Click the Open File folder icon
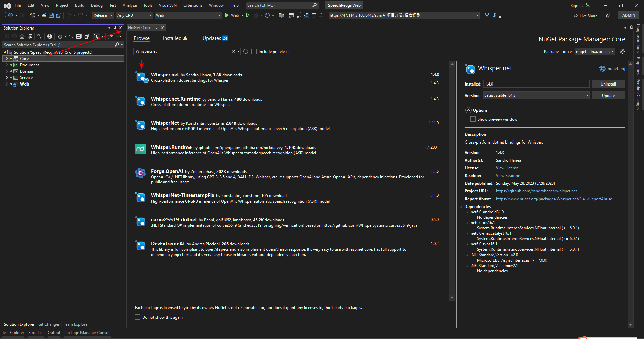Image resolution: width=644 pixels, height=339 pixels. (44, 15)
